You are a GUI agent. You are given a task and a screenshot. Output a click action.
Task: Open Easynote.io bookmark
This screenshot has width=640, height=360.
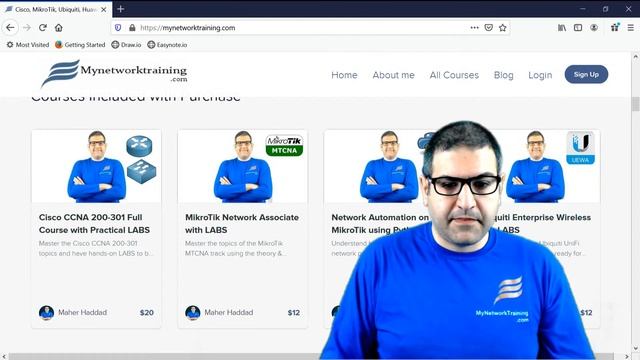[167, 45]
